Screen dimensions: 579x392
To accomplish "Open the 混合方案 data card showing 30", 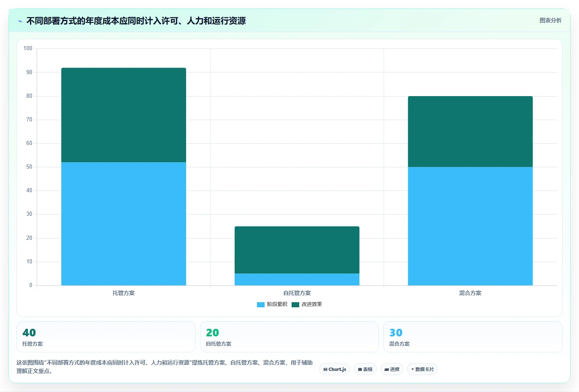I will click(x=473, y=337).
